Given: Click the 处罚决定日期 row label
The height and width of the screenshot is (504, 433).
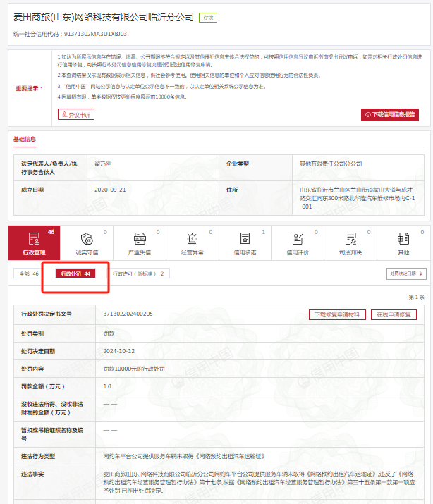Looking at the screenshot, I should tap(38, 351).
